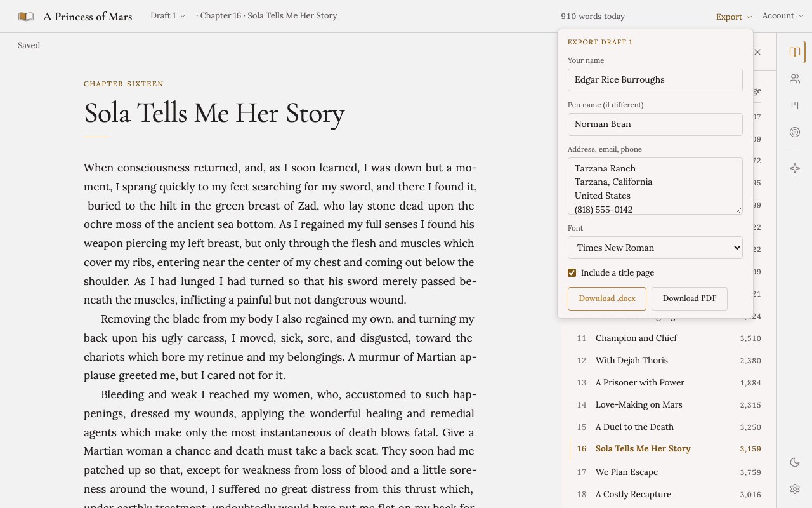Open settings gear icon in sidebar
812x508 pixels.
click(794, 489)
